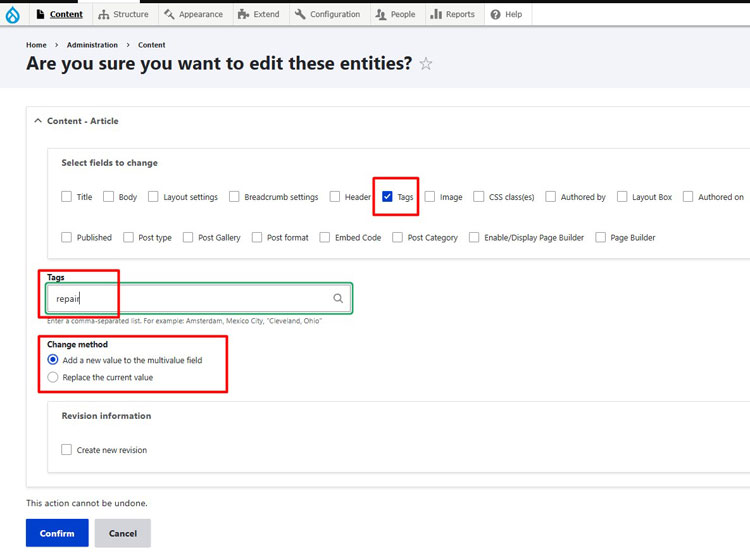Open the Content menu

coord(60,14)
